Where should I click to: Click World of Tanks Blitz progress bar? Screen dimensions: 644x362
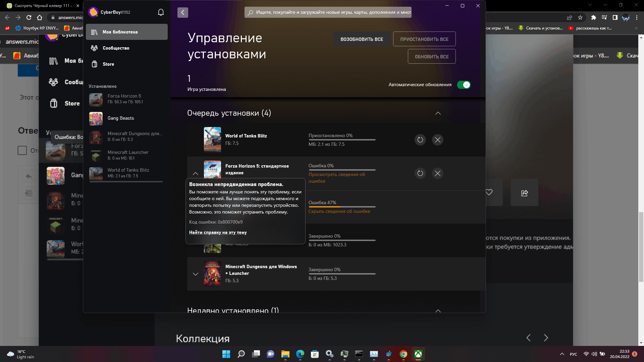[x=342, y=140]
